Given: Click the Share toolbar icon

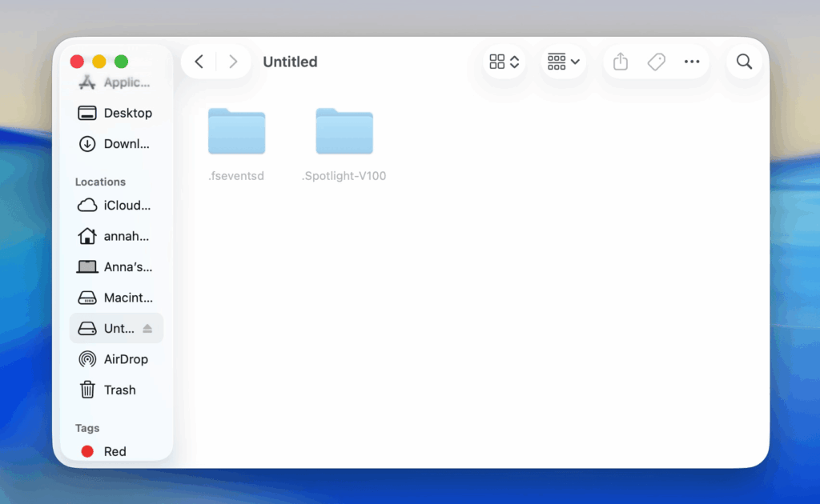Looking at the screenshot, I should [x=621, y=62].
